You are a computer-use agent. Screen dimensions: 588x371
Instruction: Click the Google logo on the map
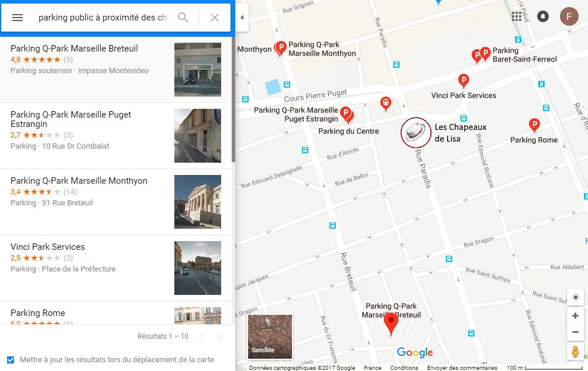[x=415, y=352]
